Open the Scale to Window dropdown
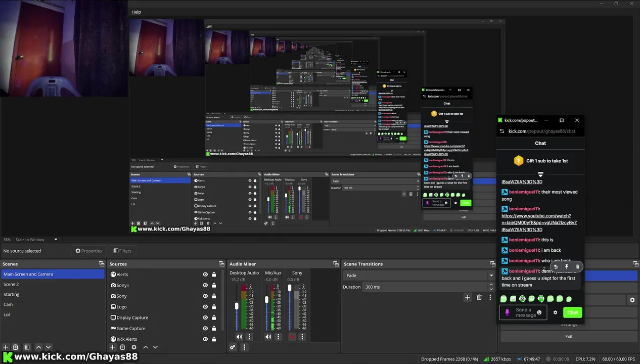 tap(36, 240)
